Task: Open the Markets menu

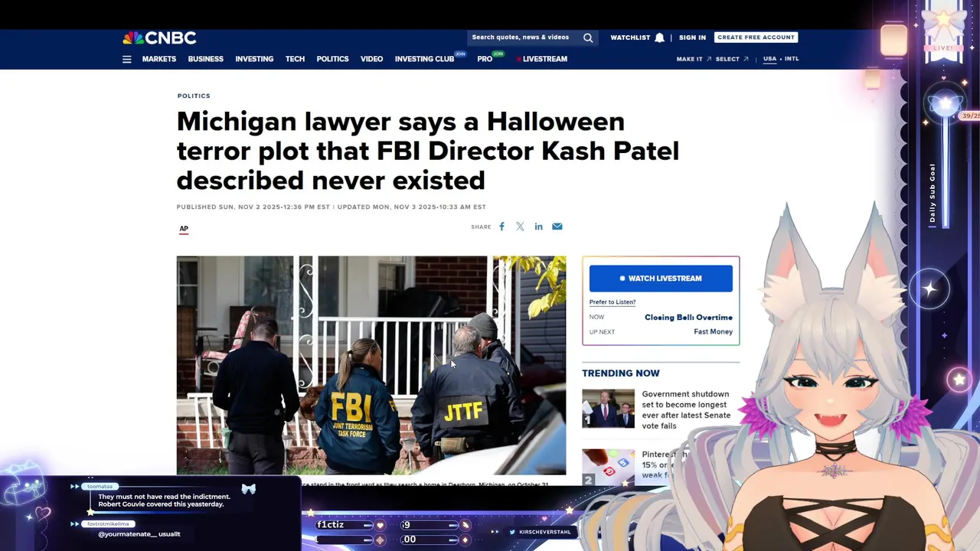Action: [x=159, y=59]
